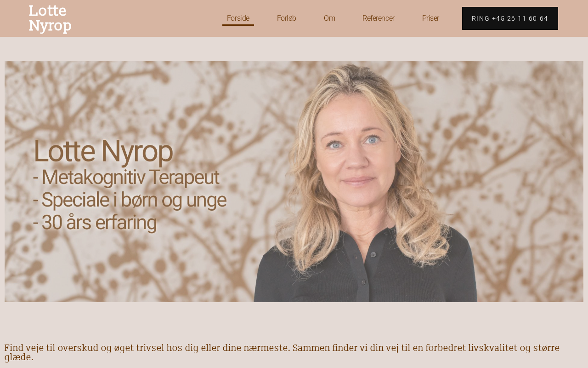The height and width of the screenshot is (368, 588).
Task: View the Priser page
Action: click(x=430, y=18)
